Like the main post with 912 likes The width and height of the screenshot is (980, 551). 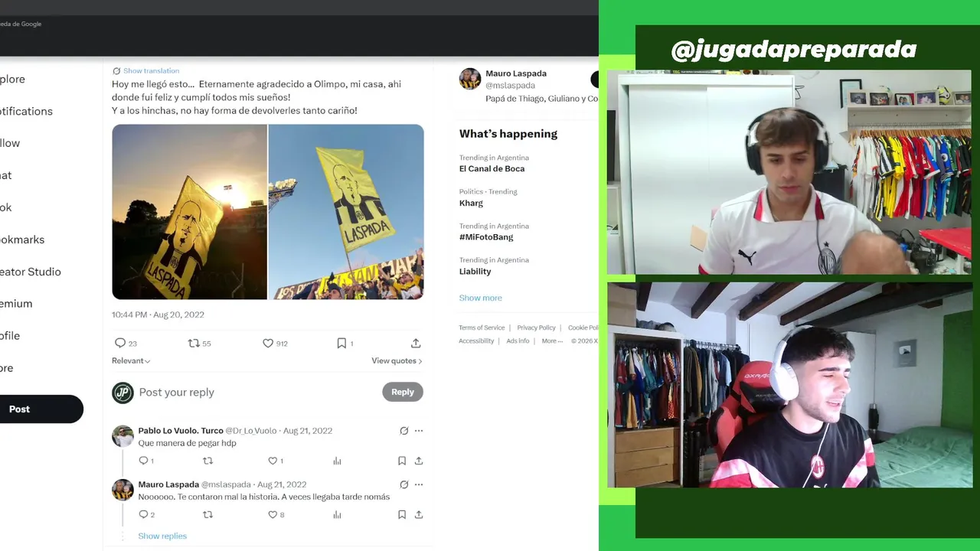point(268,344)
